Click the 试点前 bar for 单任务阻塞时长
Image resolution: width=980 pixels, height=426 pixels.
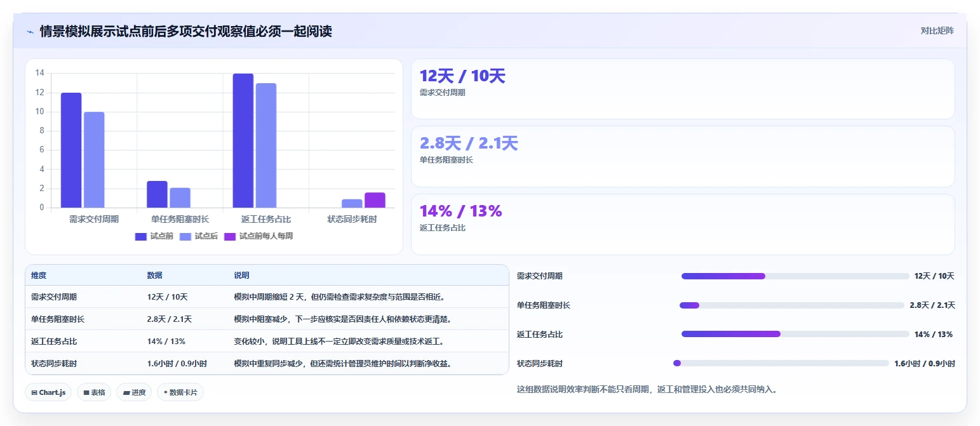coord(157,194)
